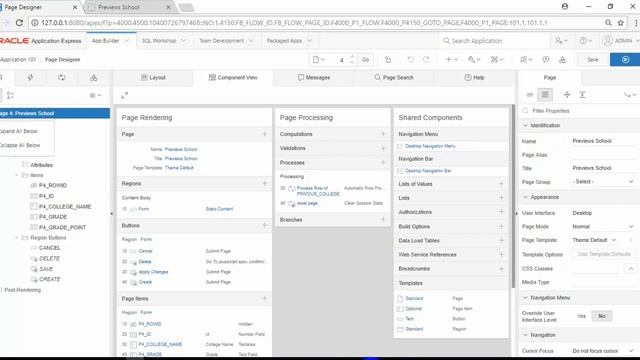Open the Create plus menu
Viewport: 640px width, 360px height.
[x=451, y=60]
